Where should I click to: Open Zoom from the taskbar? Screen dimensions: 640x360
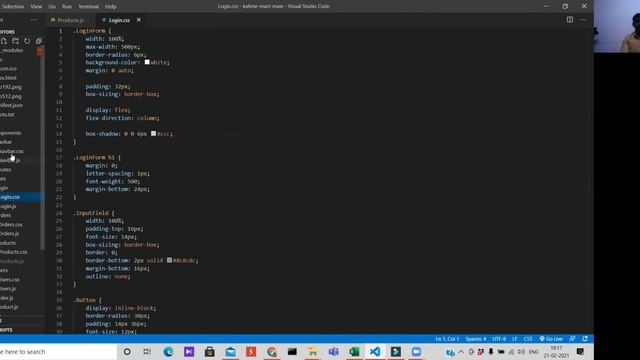pos(416,351)
